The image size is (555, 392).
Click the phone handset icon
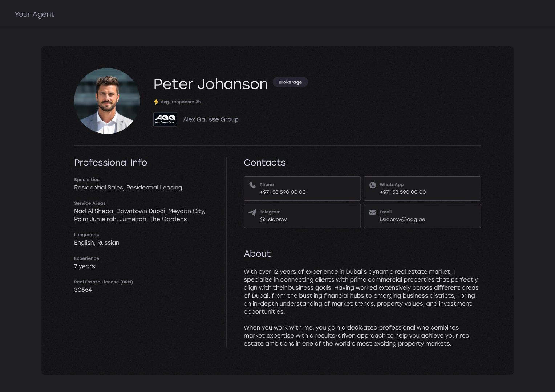(x=252, y=185)
